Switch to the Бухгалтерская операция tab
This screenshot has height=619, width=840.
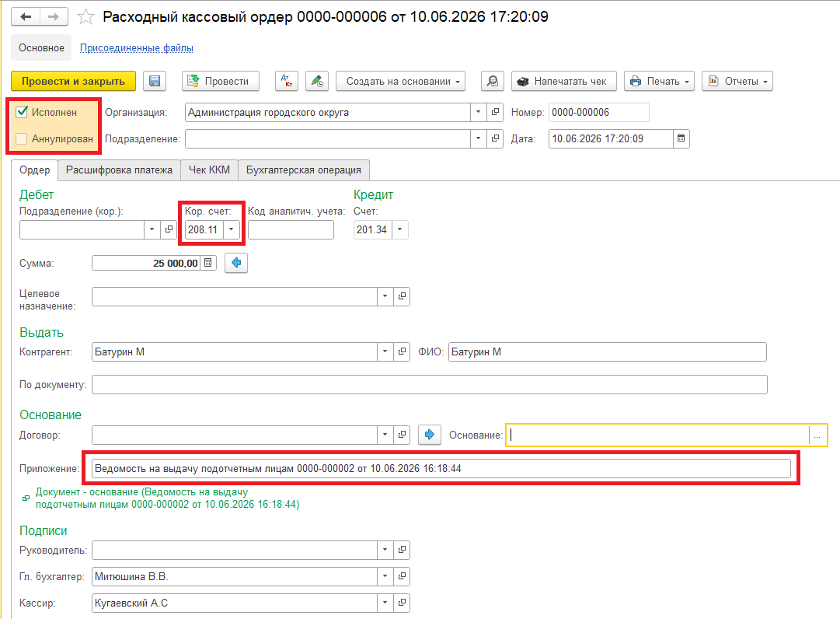[x=304, y=170]
